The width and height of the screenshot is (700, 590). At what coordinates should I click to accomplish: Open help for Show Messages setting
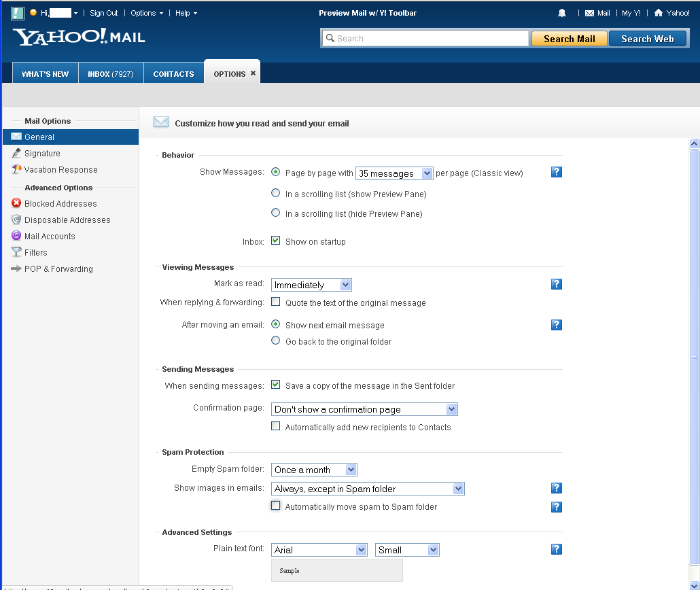coord(557,172)
